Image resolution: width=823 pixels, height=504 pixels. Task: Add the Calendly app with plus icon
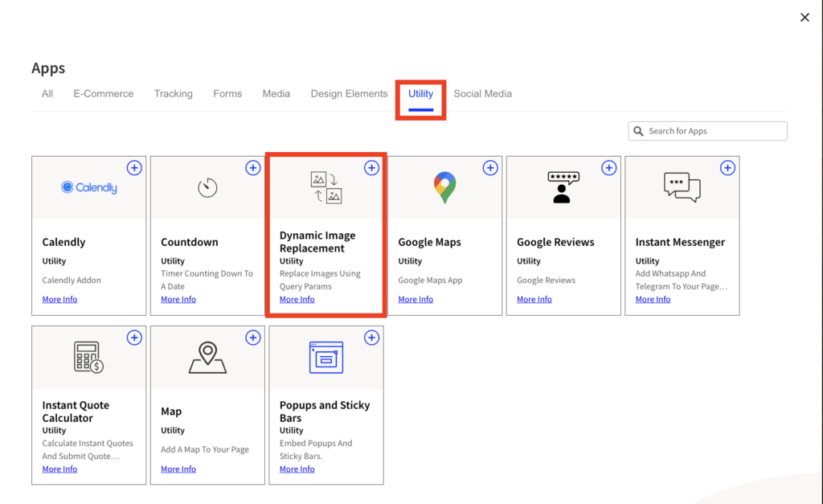click(x=134, y=168)
